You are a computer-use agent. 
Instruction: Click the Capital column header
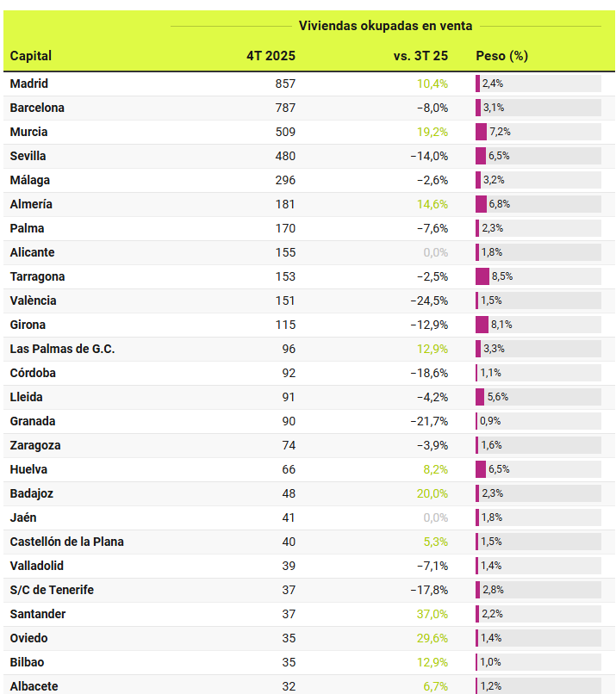31,56
